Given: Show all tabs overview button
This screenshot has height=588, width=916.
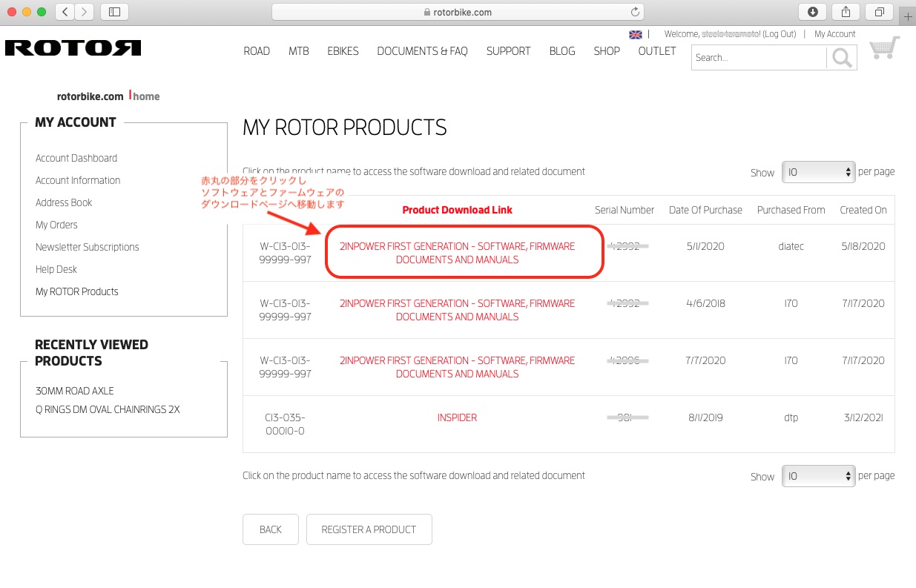Looking at the screenshot, I should [879, 12].
